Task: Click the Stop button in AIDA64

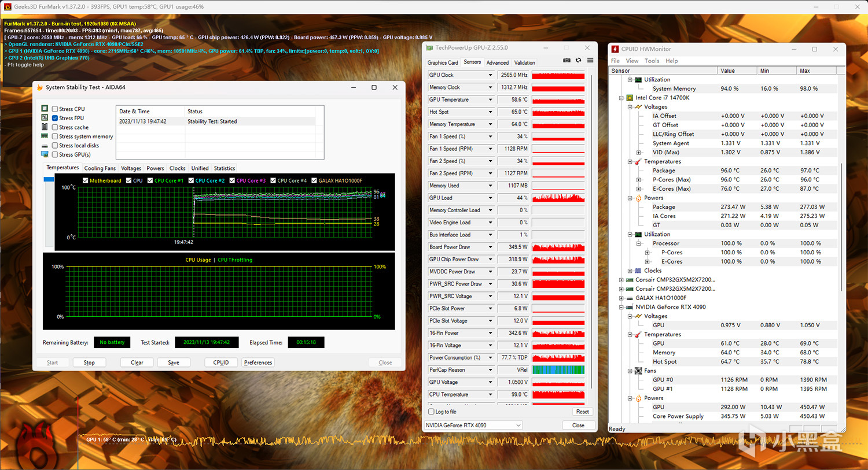Action: (89, 362)
